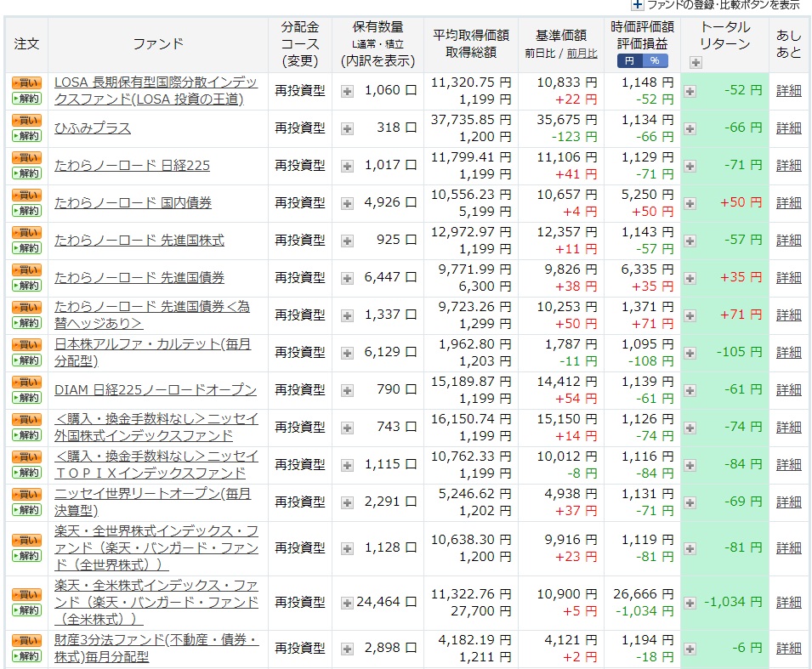
Task: Expand holdings breakdown for 楽天・全米株式 (24,464口)
Action: click(348, 604)
